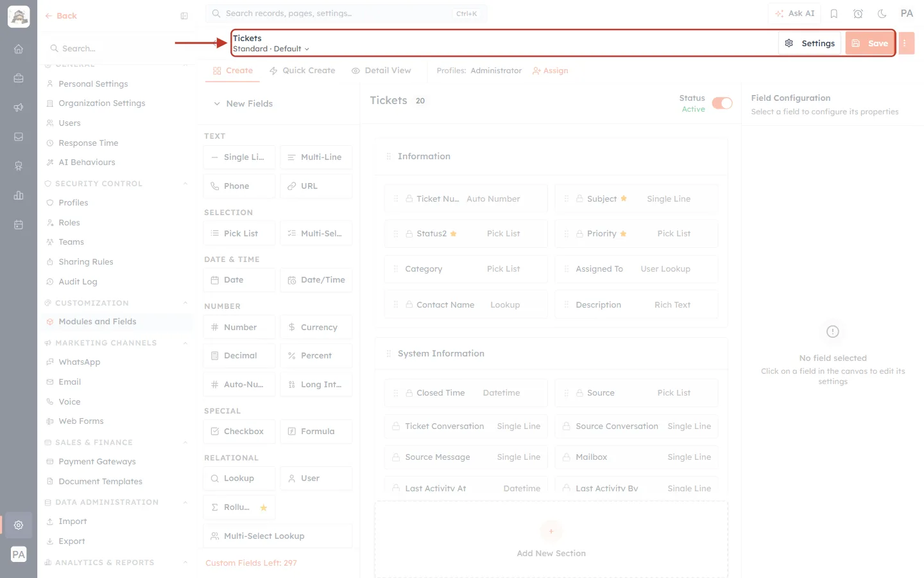Image resolution: width=924 pixels, height=578 pixels.
Task: Open Audit Log in sidebar
Action: click(78, 282)
